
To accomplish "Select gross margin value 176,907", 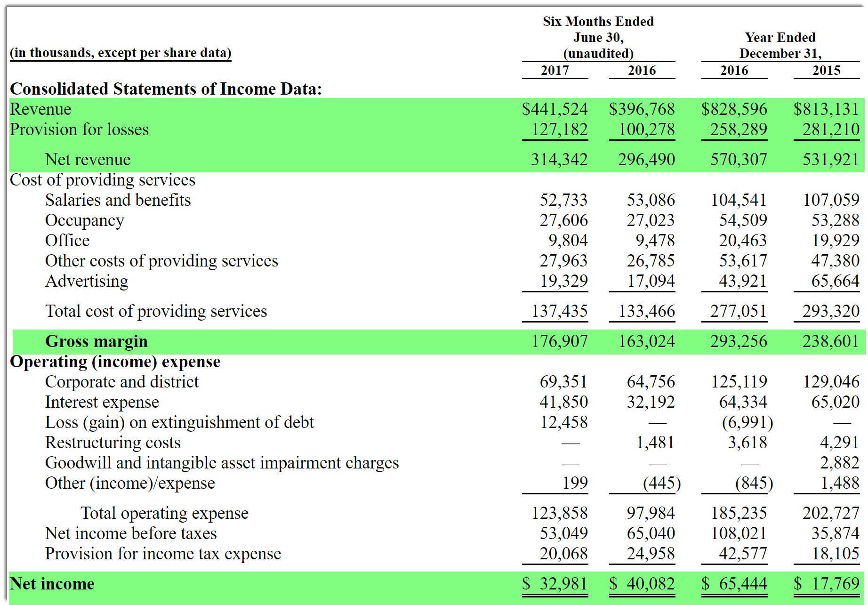I will point(560,341).
